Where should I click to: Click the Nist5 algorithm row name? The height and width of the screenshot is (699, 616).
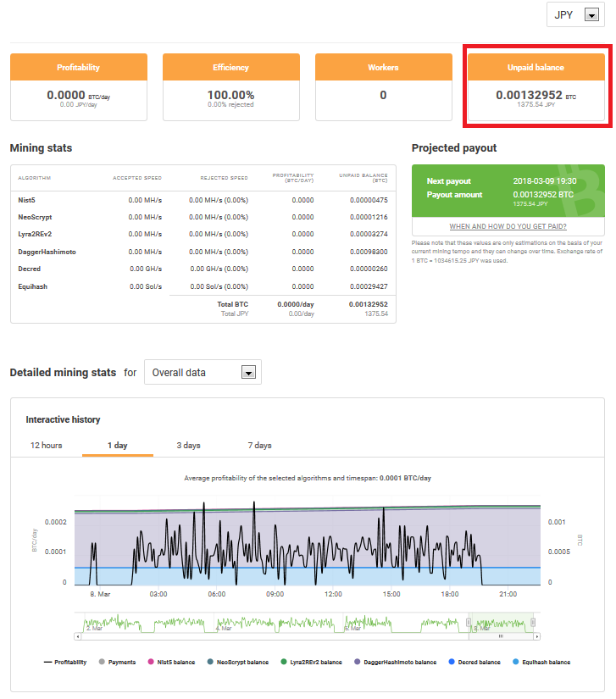click(x=27, y=200)
